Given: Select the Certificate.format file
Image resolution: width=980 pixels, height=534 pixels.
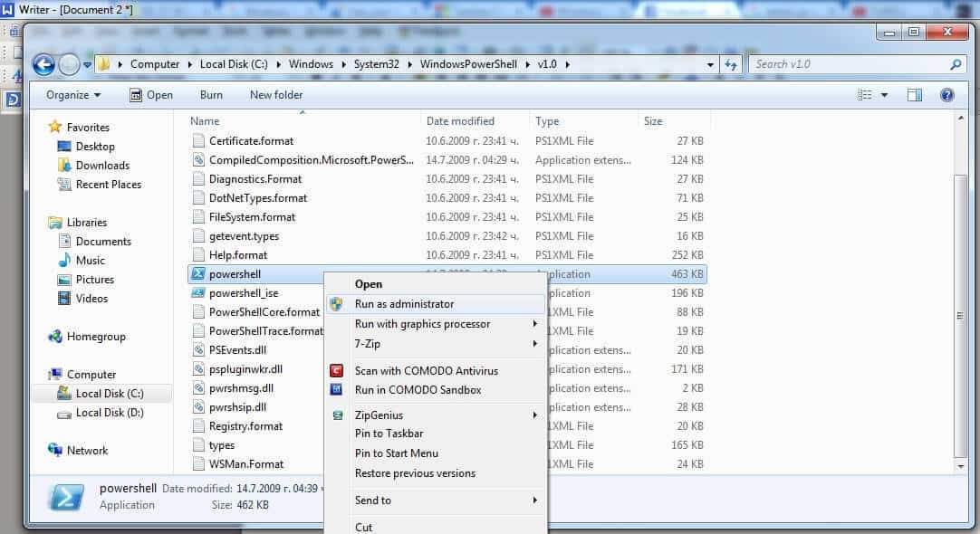Looking at the screenshot, I should pyautogui.click(x=251, y=141).
